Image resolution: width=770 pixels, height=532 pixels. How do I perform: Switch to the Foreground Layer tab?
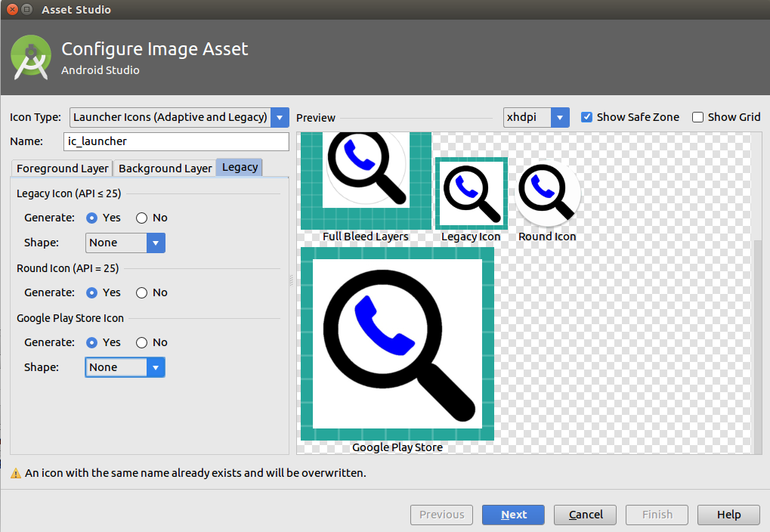pos(63,169)
